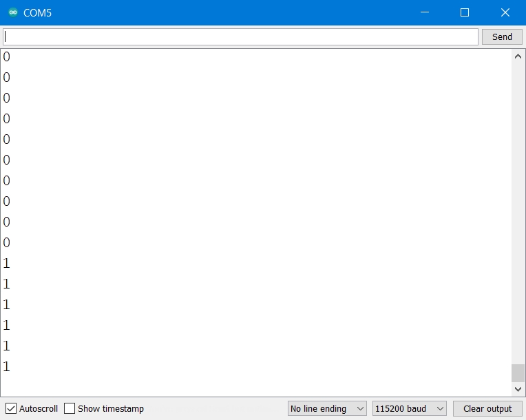Open the No line ending dropdown

pyautogui.click(x=327, y=408)
